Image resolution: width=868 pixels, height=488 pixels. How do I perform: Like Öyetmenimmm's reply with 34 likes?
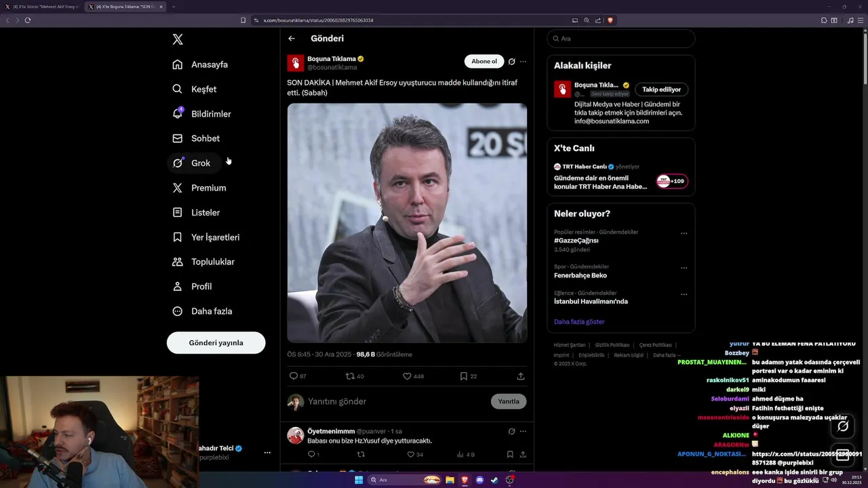[410, 455]
